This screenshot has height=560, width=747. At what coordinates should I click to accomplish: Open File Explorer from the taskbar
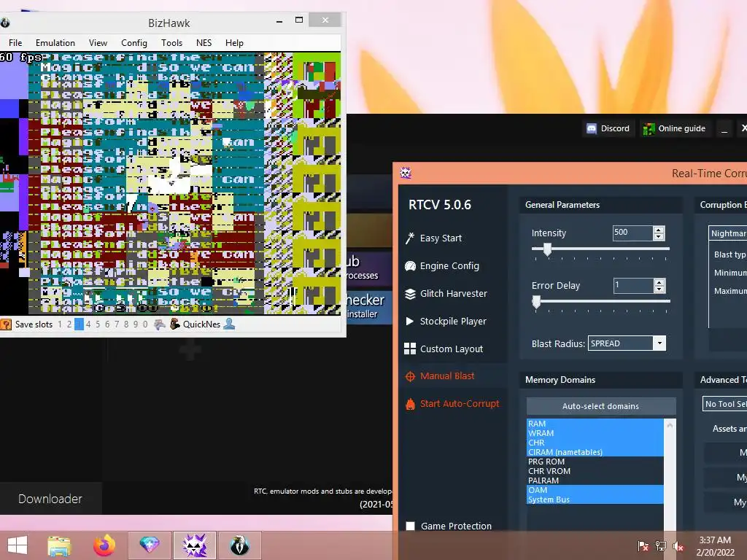point(58,545)
